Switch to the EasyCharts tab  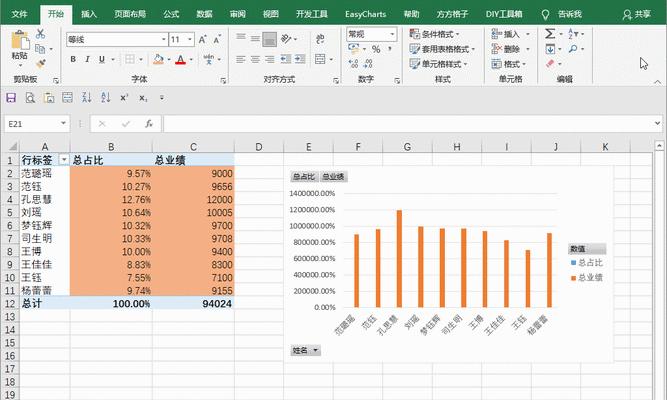pyautogui.click(x=365, y=14)
